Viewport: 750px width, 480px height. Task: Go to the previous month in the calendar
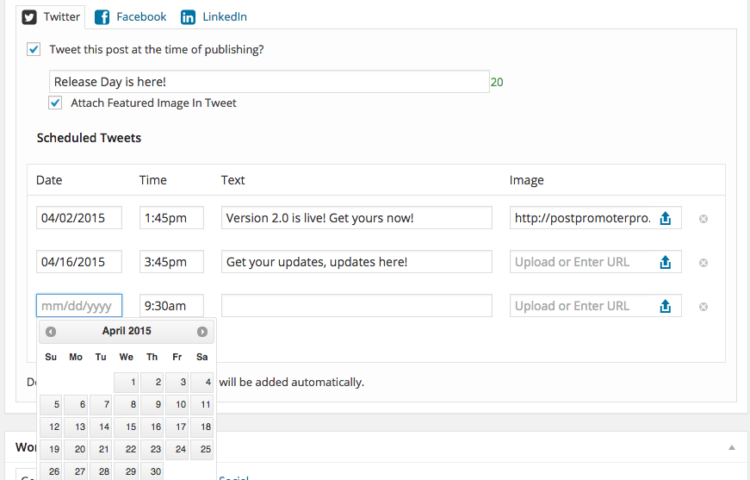point(51,331)
